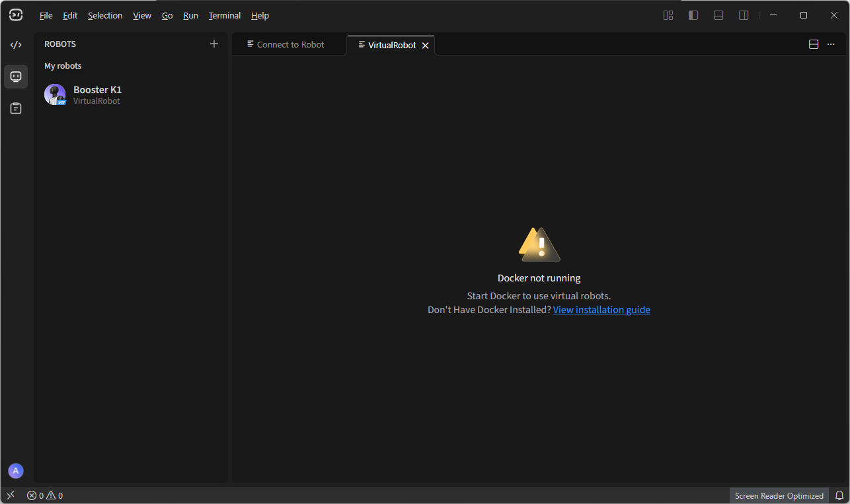Viewport: 850px width, 504px height.
Task: Click the Booster K1 robot avatar
Action: click(x=55, y=94)
